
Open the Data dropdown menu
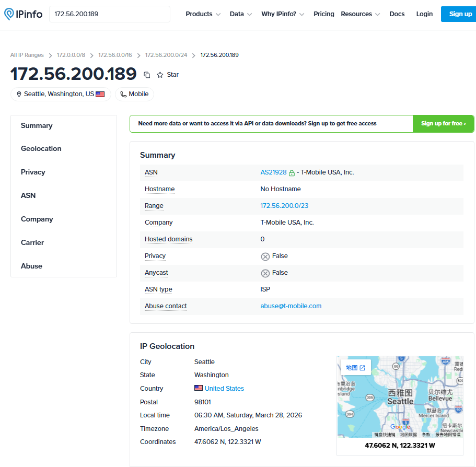(241, 14)
